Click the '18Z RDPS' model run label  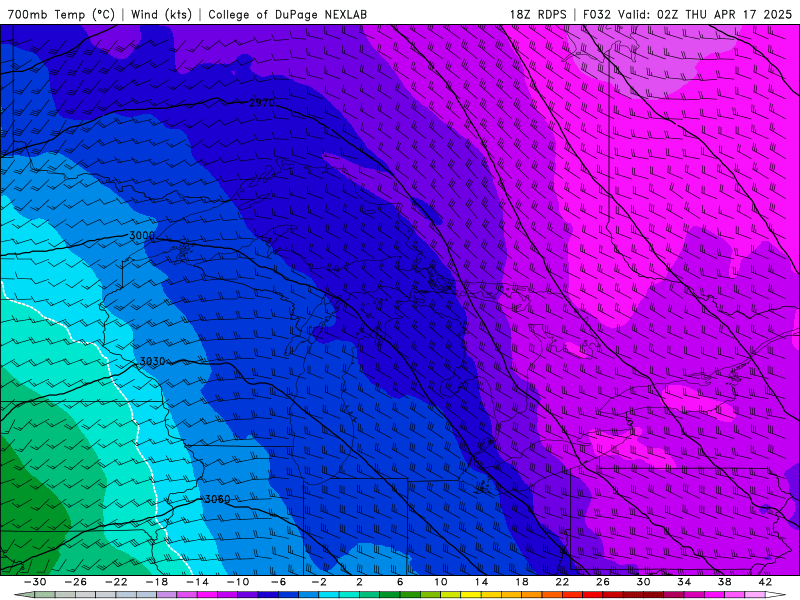(x=538, y=14)
